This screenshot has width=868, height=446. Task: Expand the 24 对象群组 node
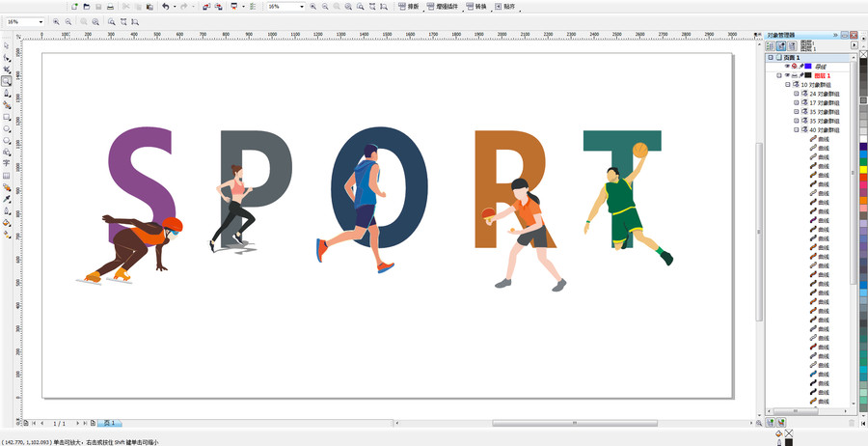click(x=797, y=94)
